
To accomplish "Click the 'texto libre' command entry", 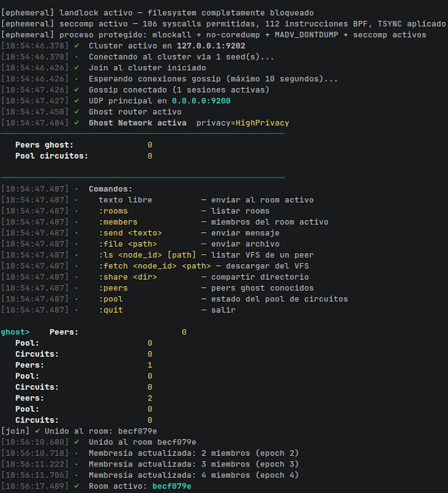I will (x=125, y=200).
